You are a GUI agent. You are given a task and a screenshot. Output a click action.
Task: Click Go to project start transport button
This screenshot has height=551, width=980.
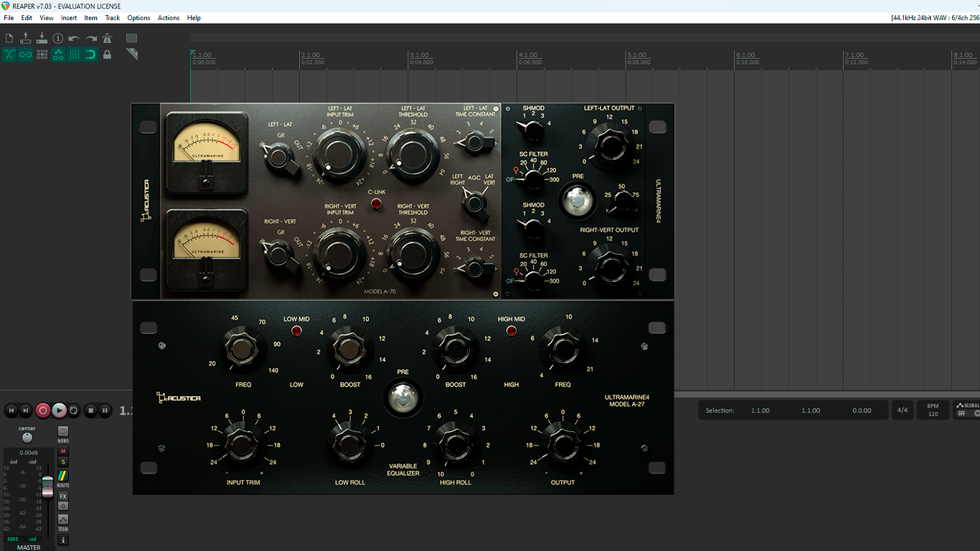pyautogui.click(x=11, y=410)
